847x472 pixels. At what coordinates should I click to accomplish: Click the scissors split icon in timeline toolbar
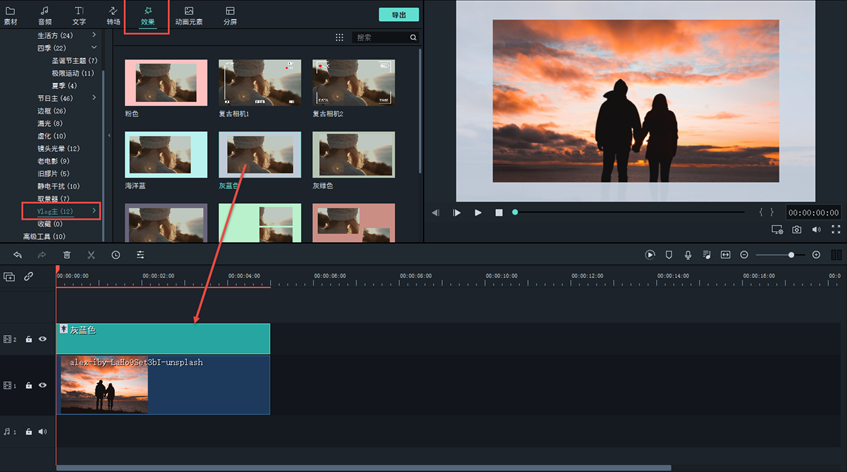pos(90,255)
